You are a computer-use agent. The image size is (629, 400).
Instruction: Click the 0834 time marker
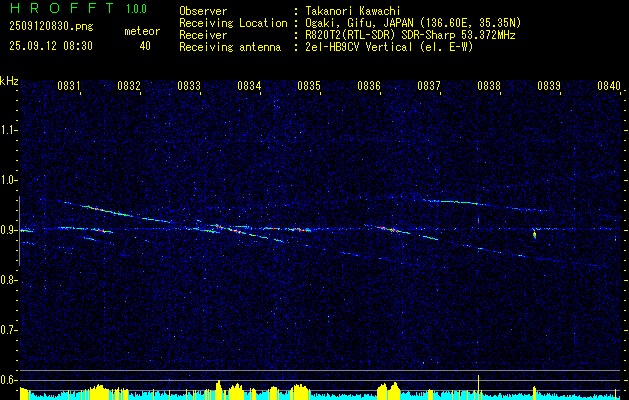pyautogui.click(x=249, y=85)
